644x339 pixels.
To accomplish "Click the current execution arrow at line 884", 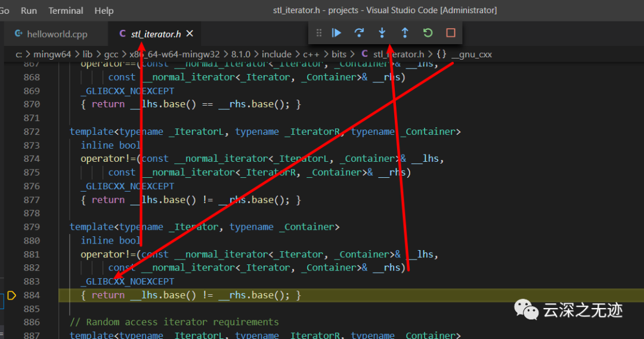I will pyautogui.click(x=11, y=295).
